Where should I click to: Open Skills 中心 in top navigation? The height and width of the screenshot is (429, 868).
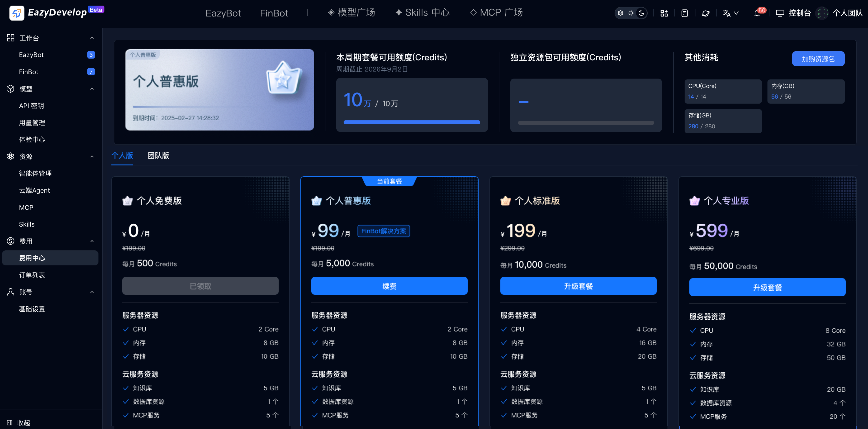(423, 13)
